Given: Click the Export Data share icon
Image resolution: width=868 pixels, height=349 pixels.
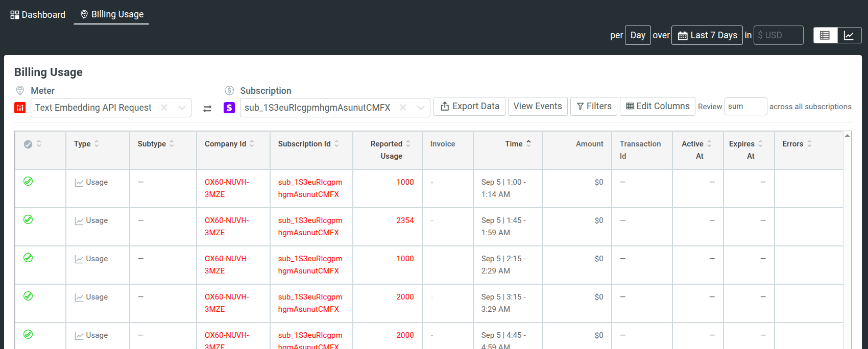Looking at the screenshot, I should click(445, 106).
